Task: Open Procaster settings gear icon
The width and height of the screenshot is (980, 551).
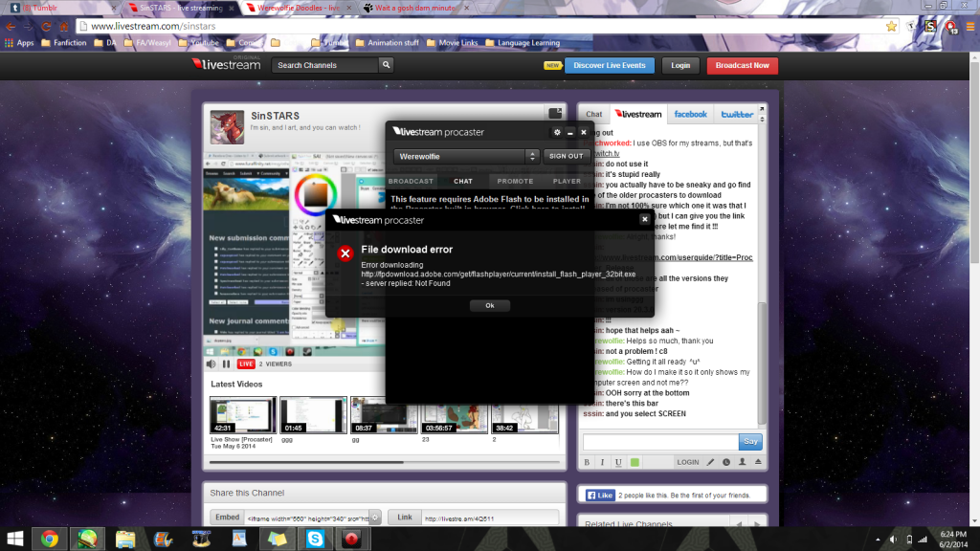Action: (557, 132)
